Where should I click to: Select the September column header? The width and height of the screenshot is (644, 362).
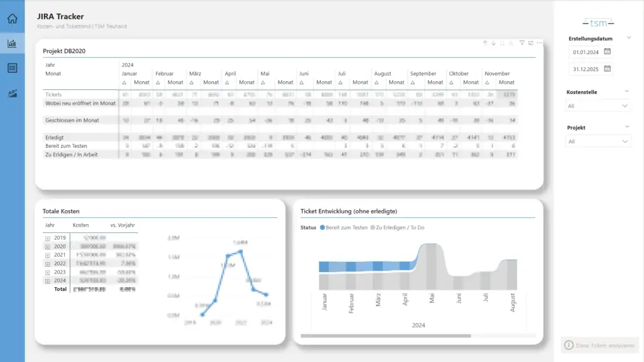[x=423, y=74]
